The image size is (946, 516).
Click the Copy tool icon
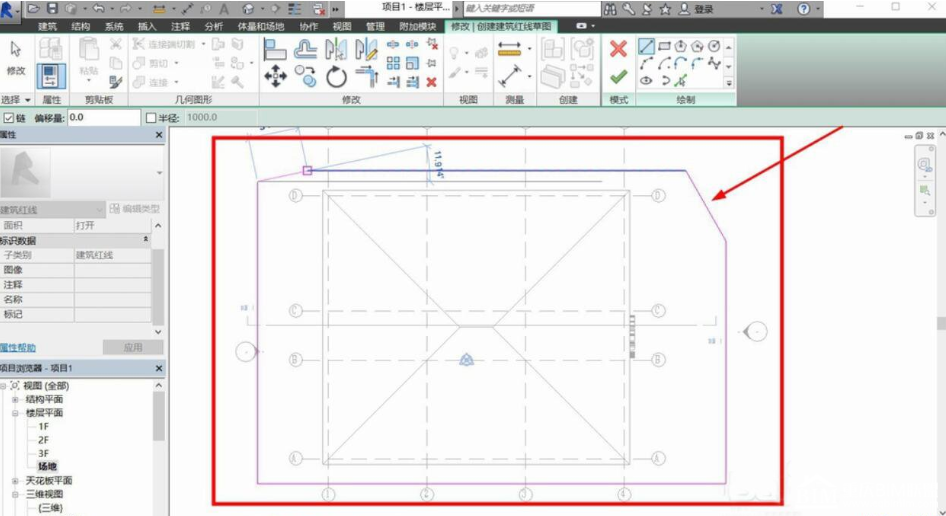pyautogui.click(x=306, y=77)
